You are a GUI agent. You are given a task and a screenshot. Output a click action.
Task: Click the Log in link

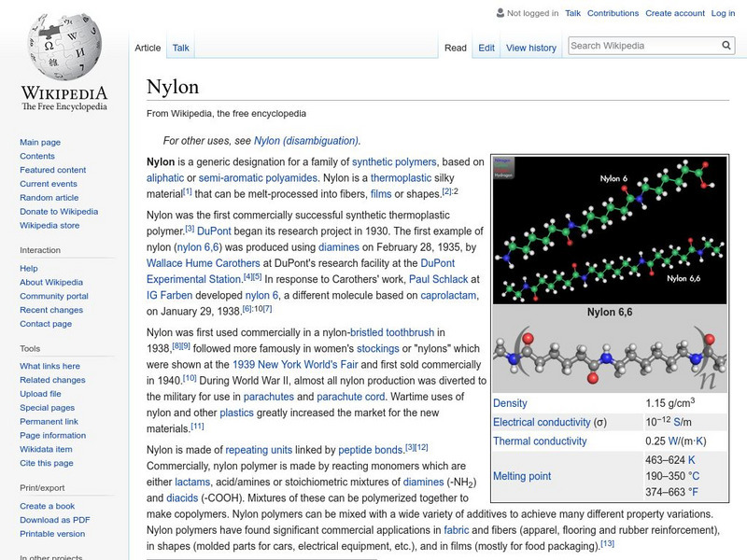pos(723,13)
